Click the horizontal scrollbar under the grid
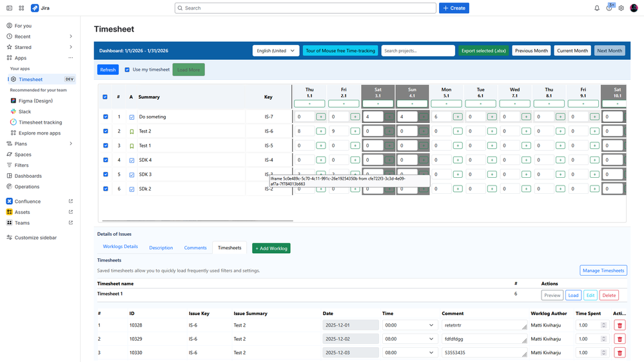Image resolution: width=644 pixels, height=362 pixels. tap(197, 221)
